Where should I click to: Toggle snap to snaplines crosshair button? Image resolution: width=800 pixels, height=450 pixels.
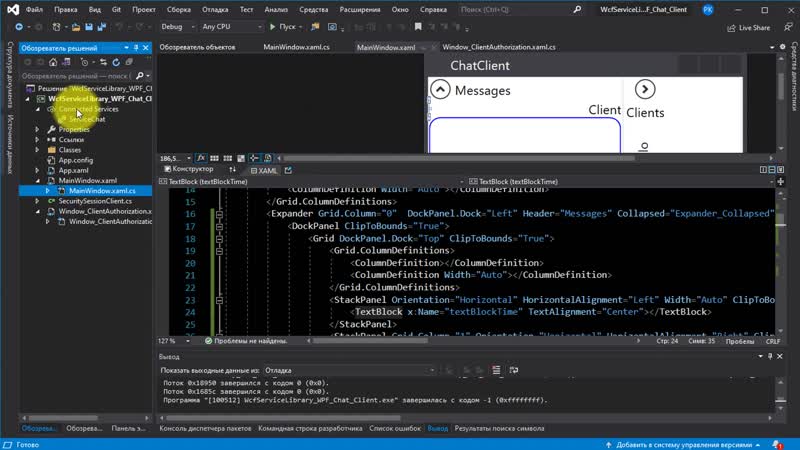click(254, 158)
